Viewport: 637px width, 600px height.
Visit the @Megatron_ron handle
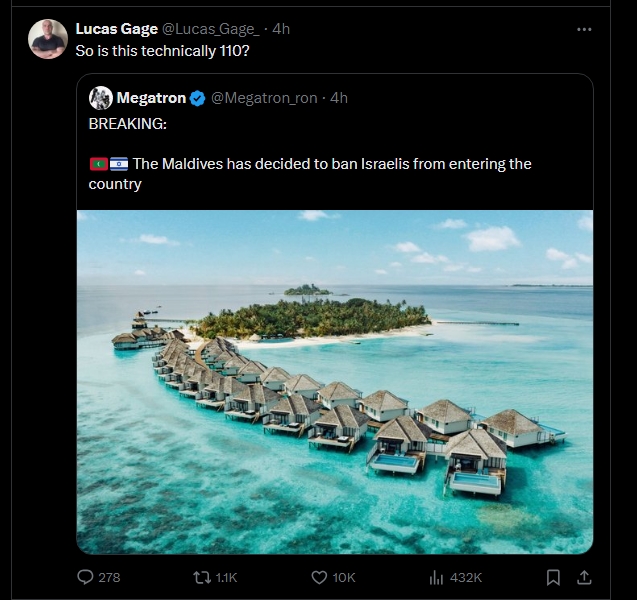[x=266, y=98]
